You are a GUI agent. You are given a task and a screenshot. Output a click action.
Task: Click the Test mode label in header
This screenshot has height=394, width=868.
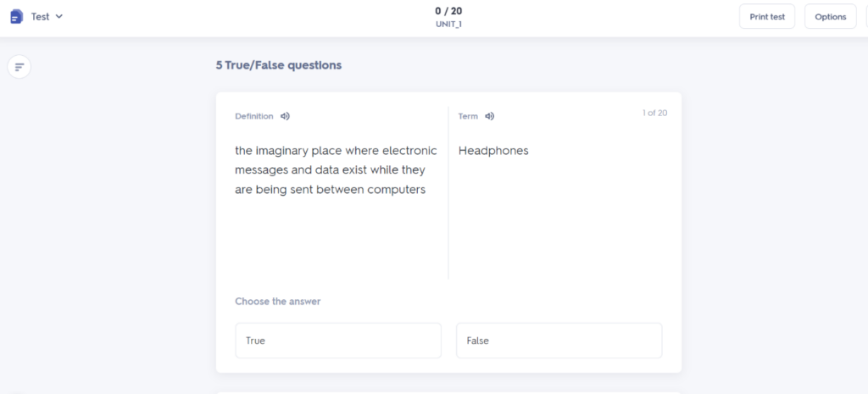(41, 17)
